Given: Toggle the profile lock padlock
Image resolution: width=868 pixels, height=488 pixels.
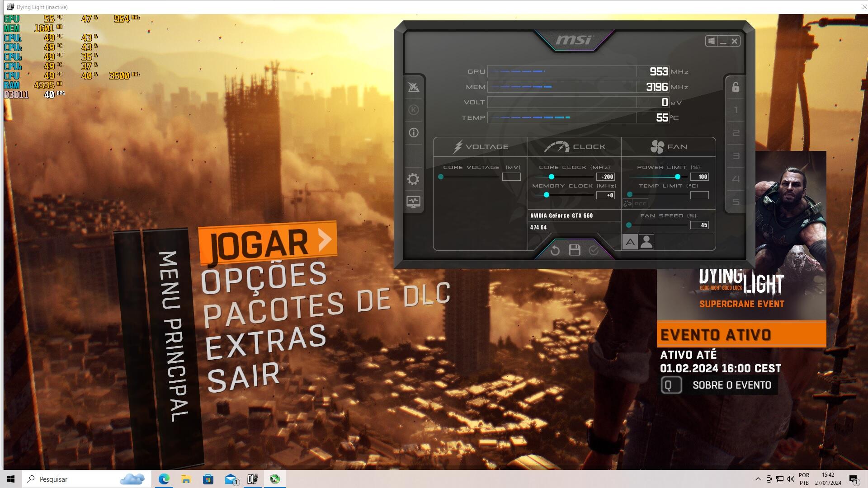Looking at the screenshot, I should click(x=736, y=87).
